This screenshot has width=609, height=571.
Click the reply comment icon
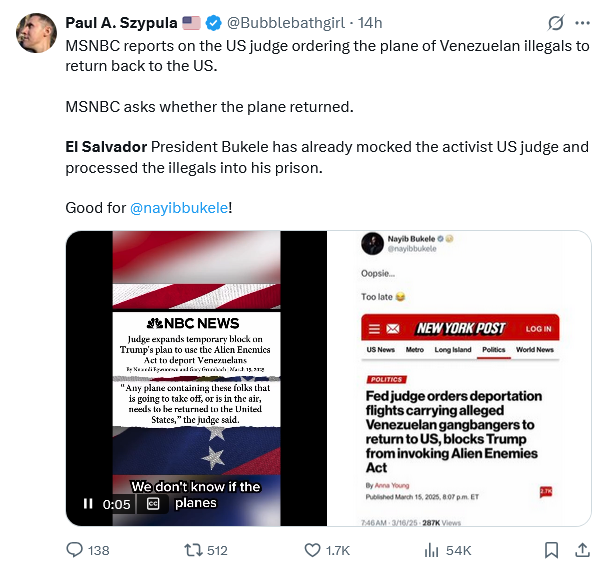(74, 549)
